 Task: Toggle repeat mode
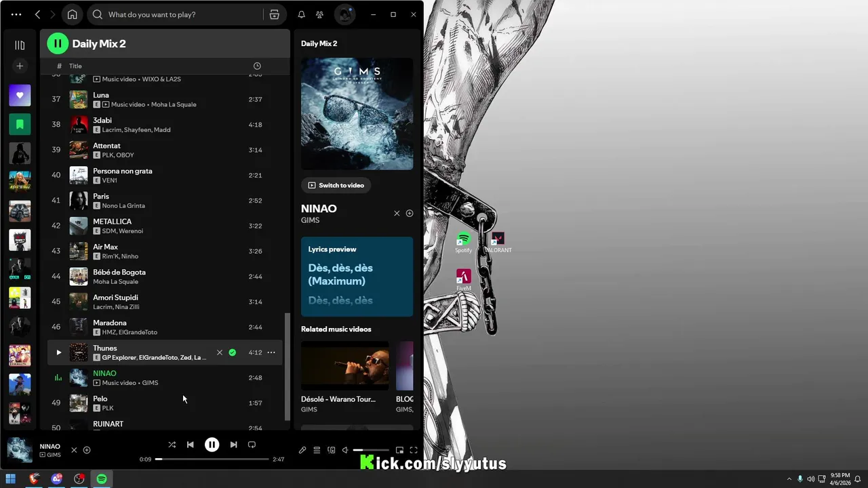pos(252,445)
